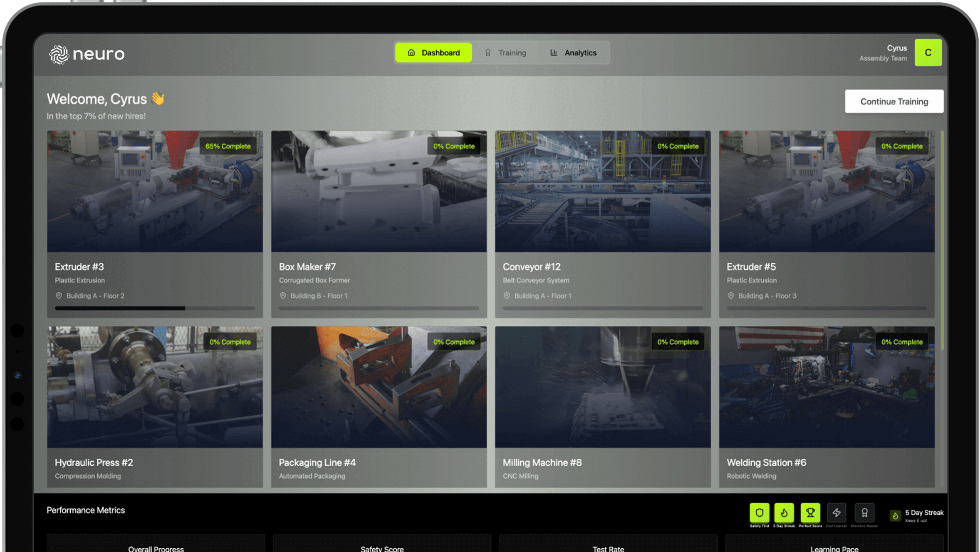Select the Perfect Score trophy badge
The height and width of the screenshot is (552, 980).
(810, 512)
